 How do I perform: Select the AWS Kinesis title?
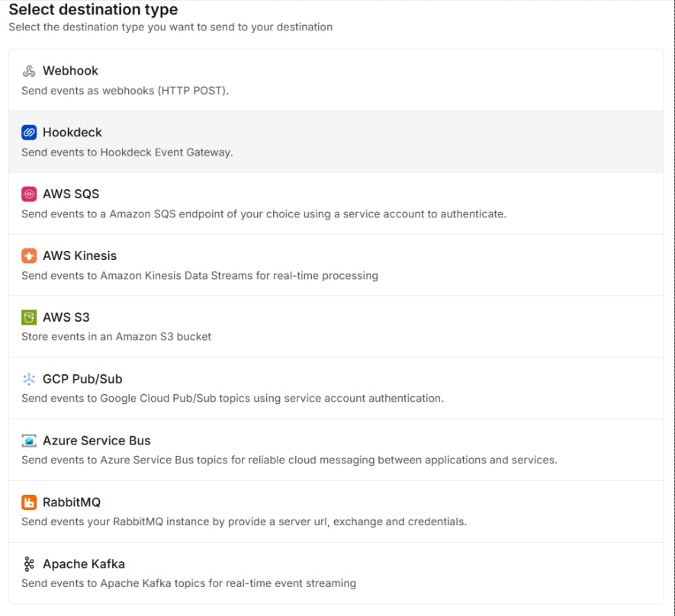tap(79, 256)
